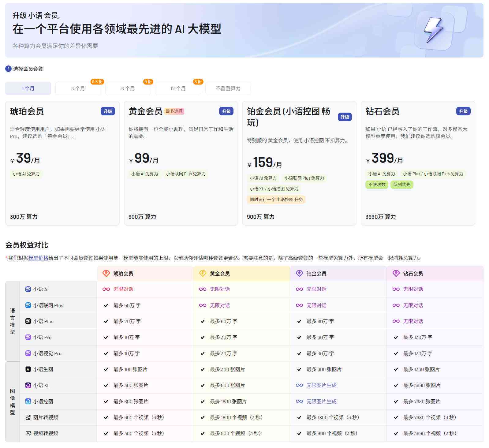Click the 小语视觉 Pro model icon
The height and width of the screenshot is (448, 489).
click(28, 353)
